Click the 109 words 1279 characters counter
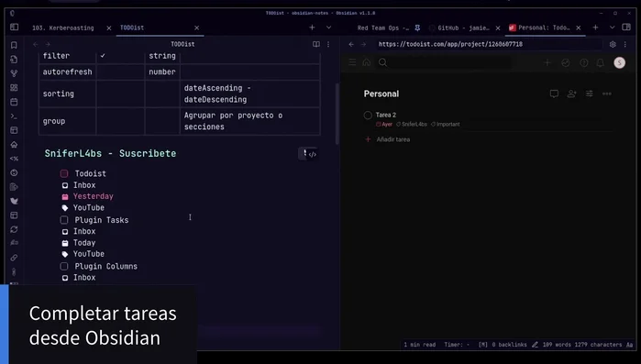Screen dimensions: 641x364 (x=582, y=345)
